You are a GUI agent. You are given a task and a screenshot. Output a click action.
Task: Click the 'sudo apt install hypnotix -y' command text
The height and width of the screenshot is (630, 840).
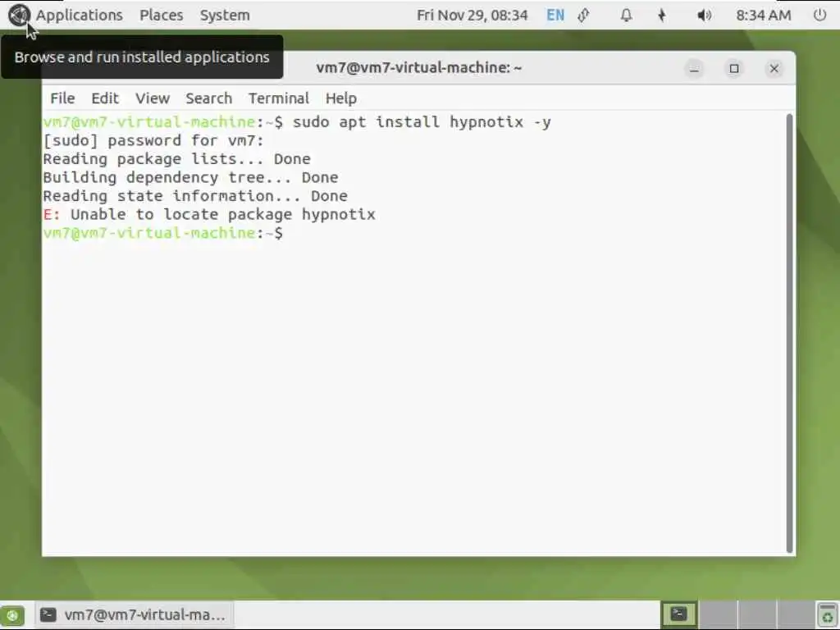click(422, 122)
